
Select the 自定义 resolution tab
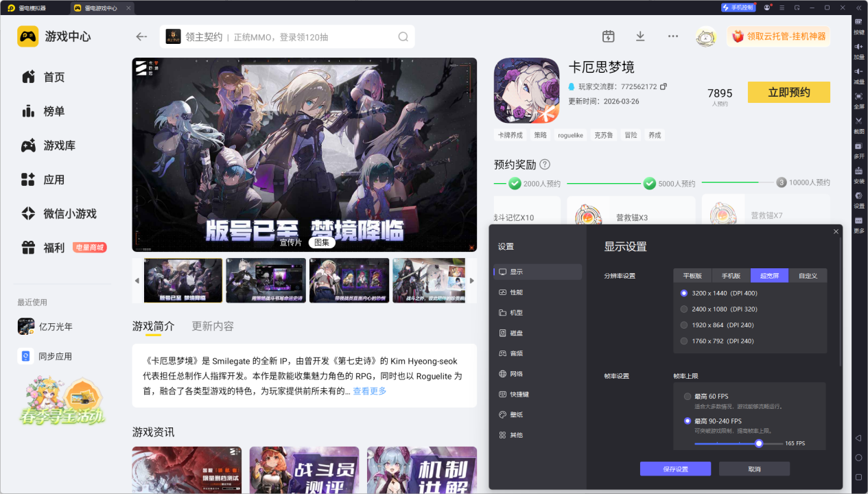tap(808, 276)
